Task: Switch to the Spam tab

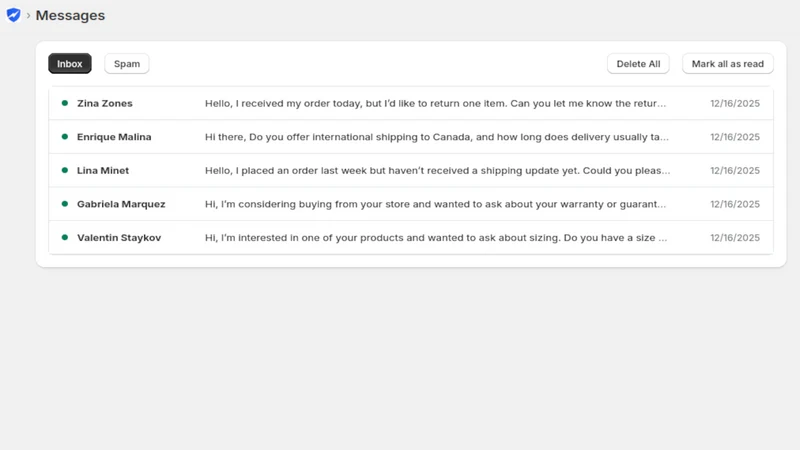Action: [x=127, y=64]
